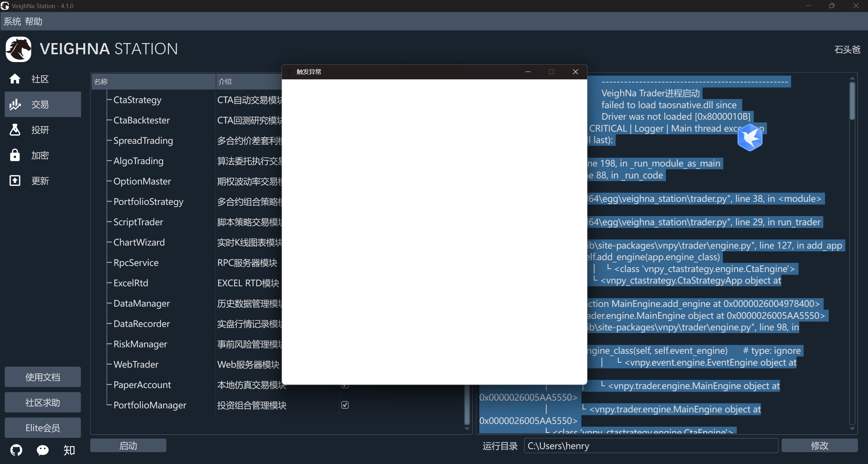Click the 社区求助 button
This screenshot has width=868, height=464.
43,402
